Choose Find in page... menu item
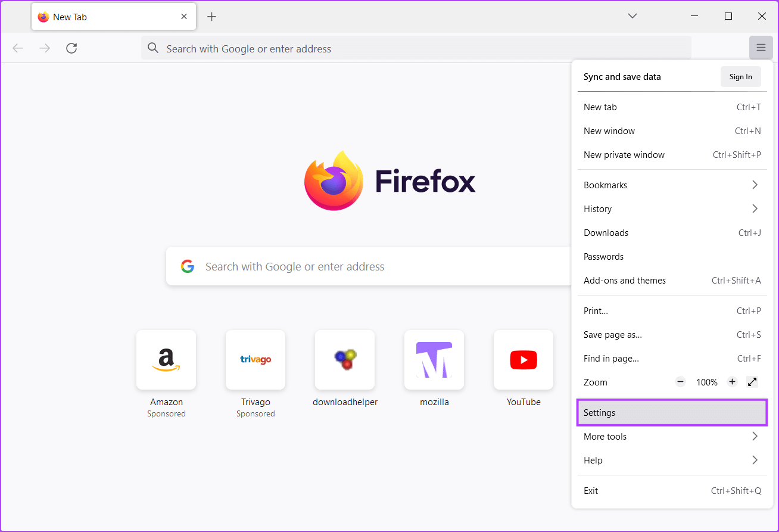This screenshot has height=532, width=779. point(672,359)
